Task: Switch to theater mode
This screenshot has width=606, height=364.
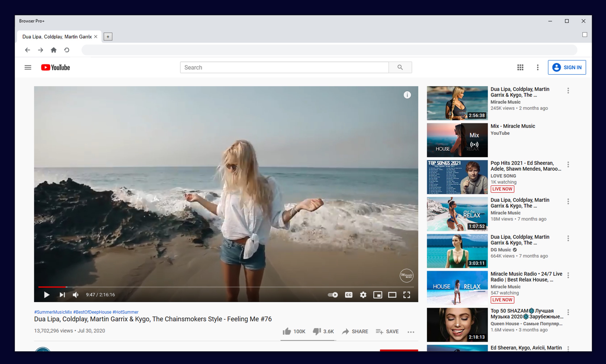Action: point(392,295)
